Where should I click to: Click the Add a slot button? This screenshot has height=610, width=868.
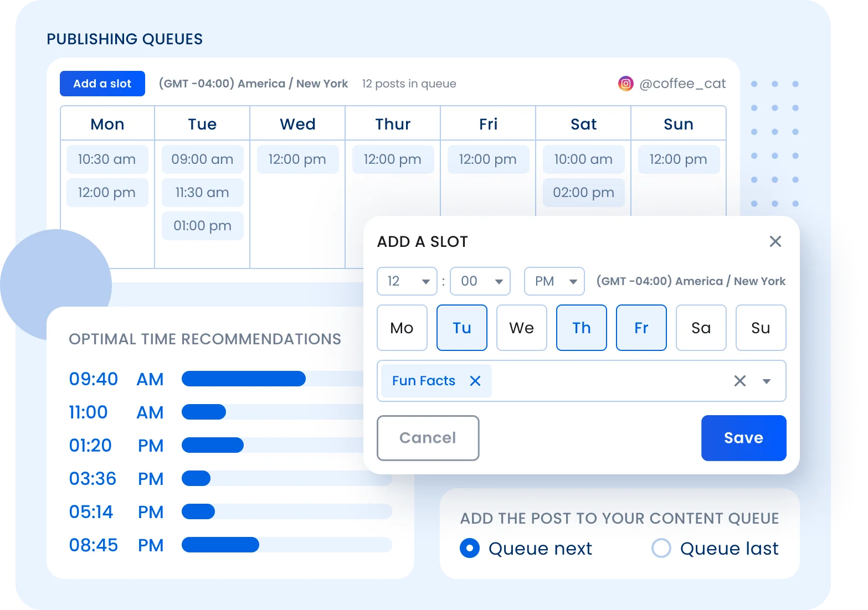(x=102, y=83)
